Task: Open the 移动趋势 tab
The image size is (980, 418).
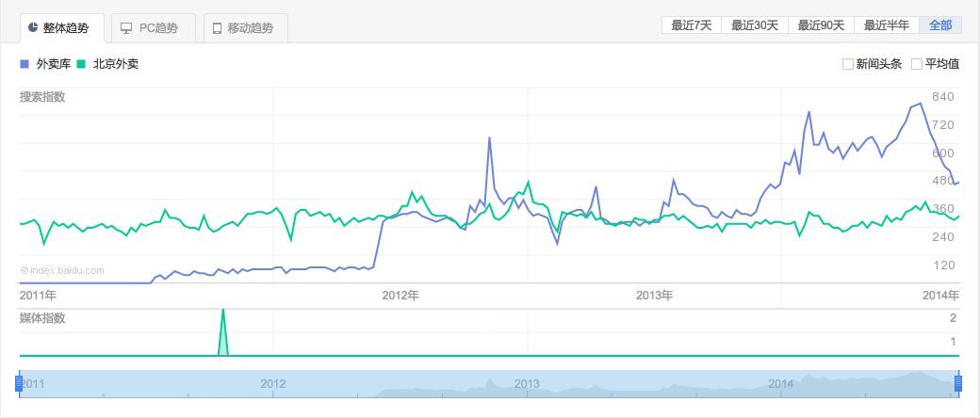Action: pos(245,28)
